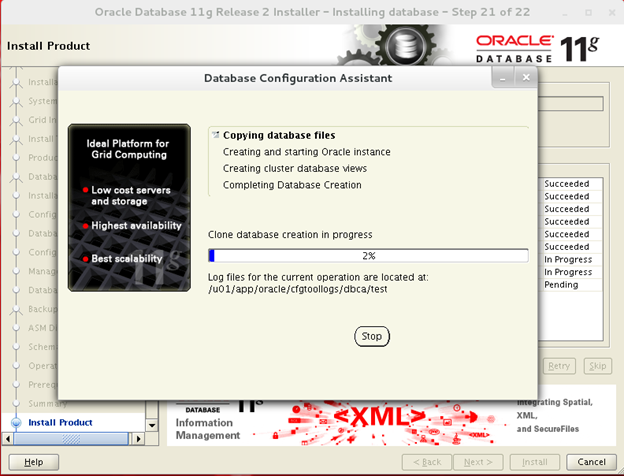
Task: Click the Install Product step bullet icon
Action: tap(16, 423)
